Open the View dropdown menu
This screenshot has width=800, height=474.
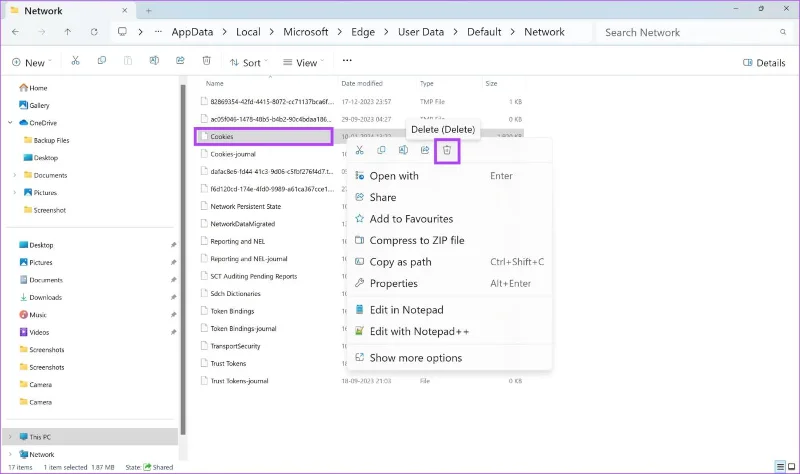click(304, 63)
